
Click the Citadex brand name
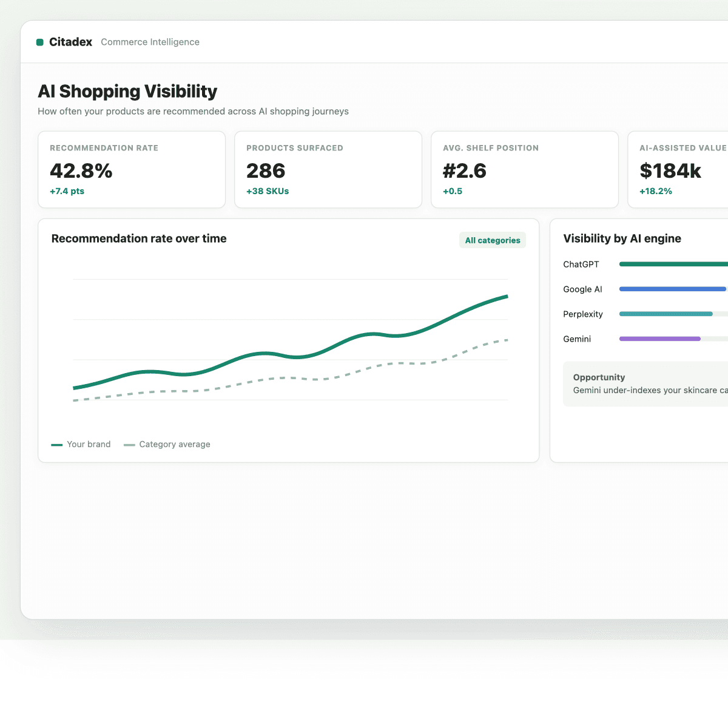point(70,42)
